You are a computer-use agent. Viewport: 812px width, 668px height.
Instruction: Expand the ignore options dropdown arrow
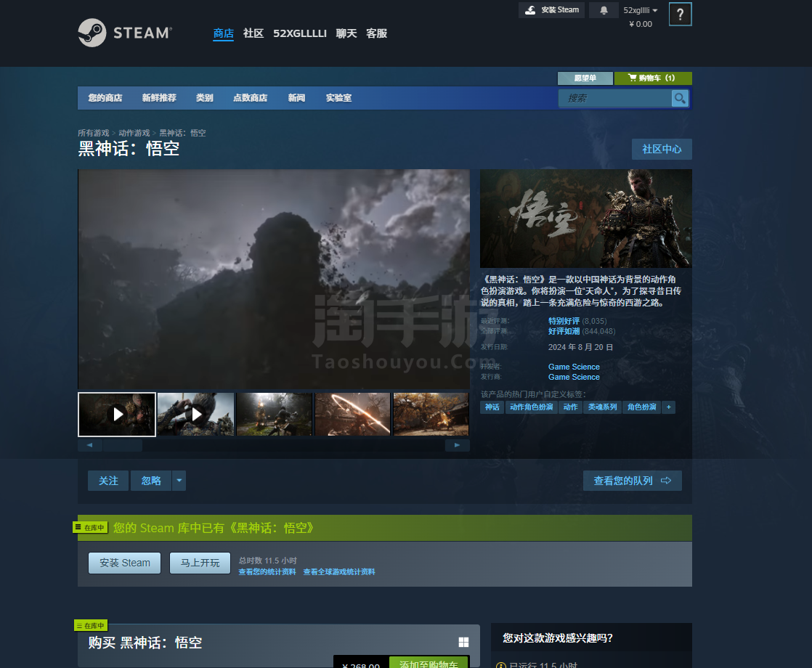tap(179, 481)
